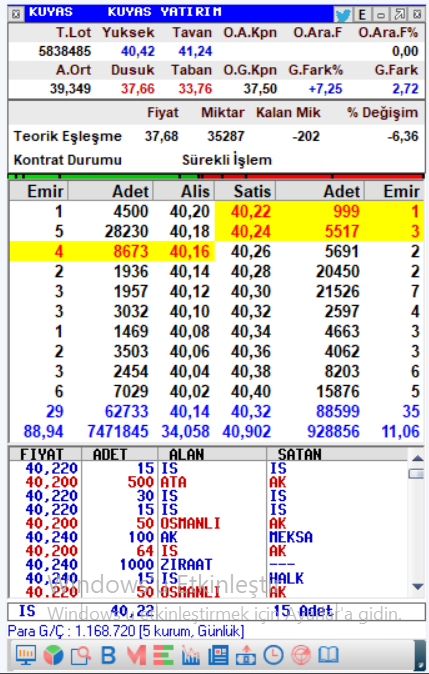Click ask quantity 20450

tap(337, 272)
